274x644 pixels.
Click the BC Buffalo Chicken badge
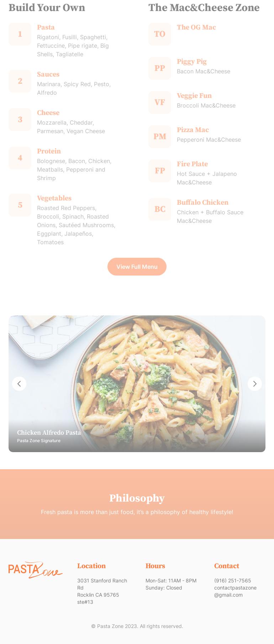[x=160, y=209]
